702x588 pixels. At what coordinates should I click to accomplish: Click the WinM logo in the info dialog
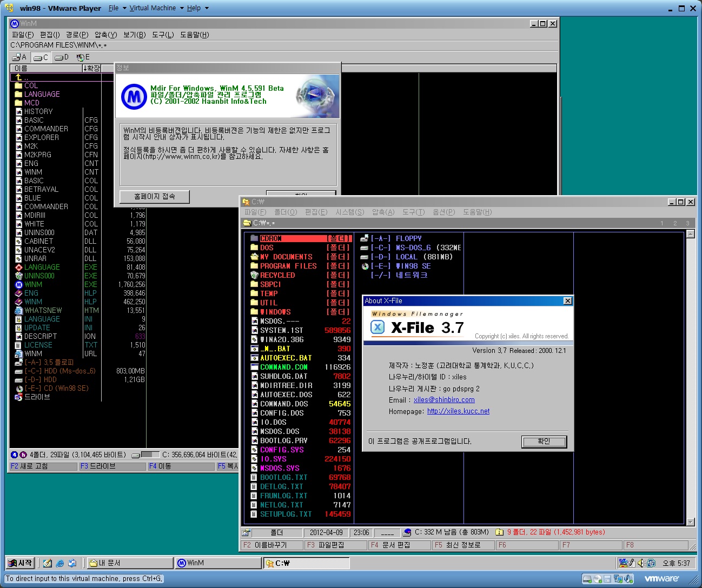[x=134, y=97]
